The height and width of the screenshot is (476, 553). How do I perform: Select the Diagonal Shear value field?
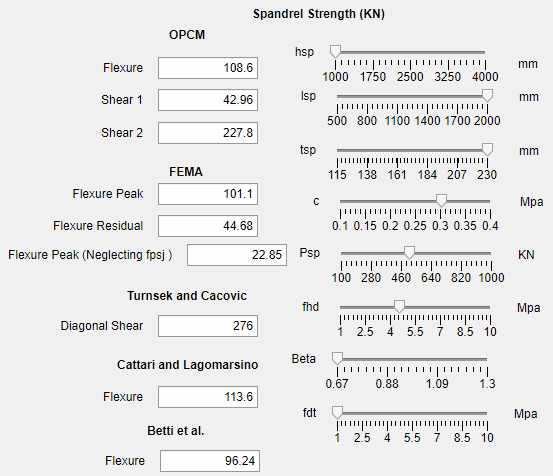click(208, 326)
